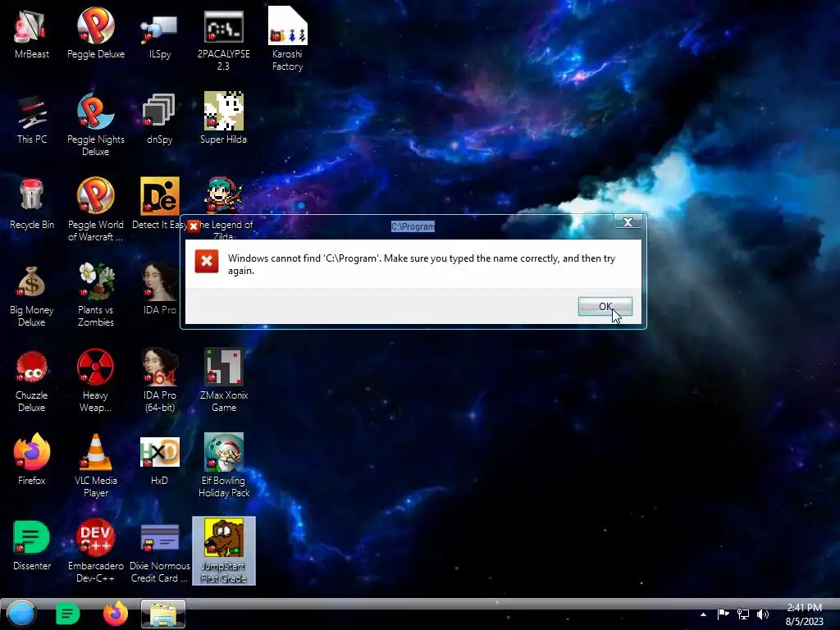Open the Action Center flag icon
Viewport: 840px width, 630px height.
click(724, 614)
